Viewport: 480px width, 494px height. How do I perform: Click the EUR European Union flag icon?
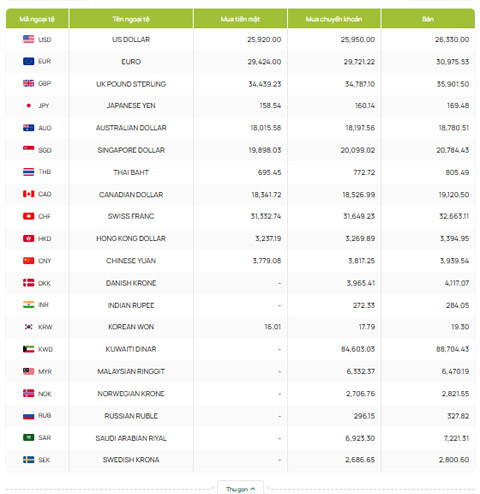click(x=28, y=61)
